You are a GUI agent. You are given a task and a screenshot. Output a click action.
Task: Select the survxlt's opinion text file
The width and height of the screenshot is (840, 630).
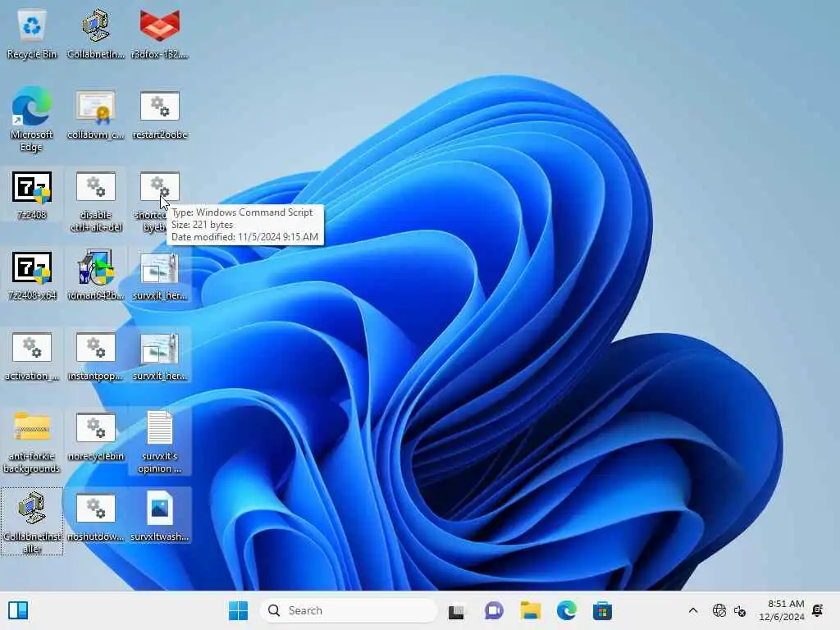(x=160, y=442)
